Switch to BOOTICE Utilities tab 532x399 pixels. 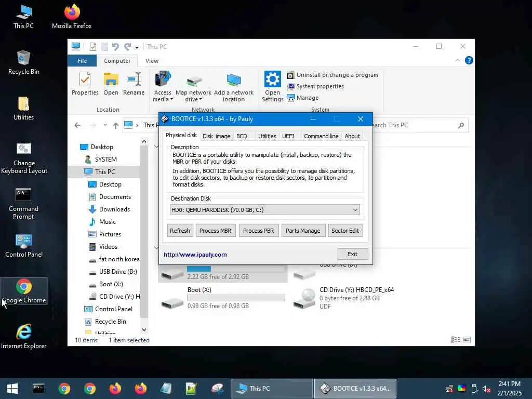click(267, 136)
